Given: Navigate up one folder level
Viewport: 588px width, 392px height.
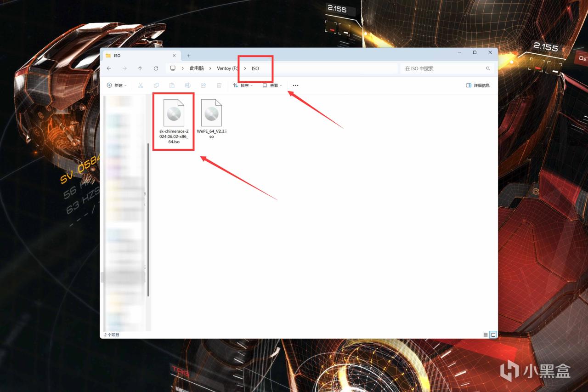Looking at the screenshot, I should [140, 68].
